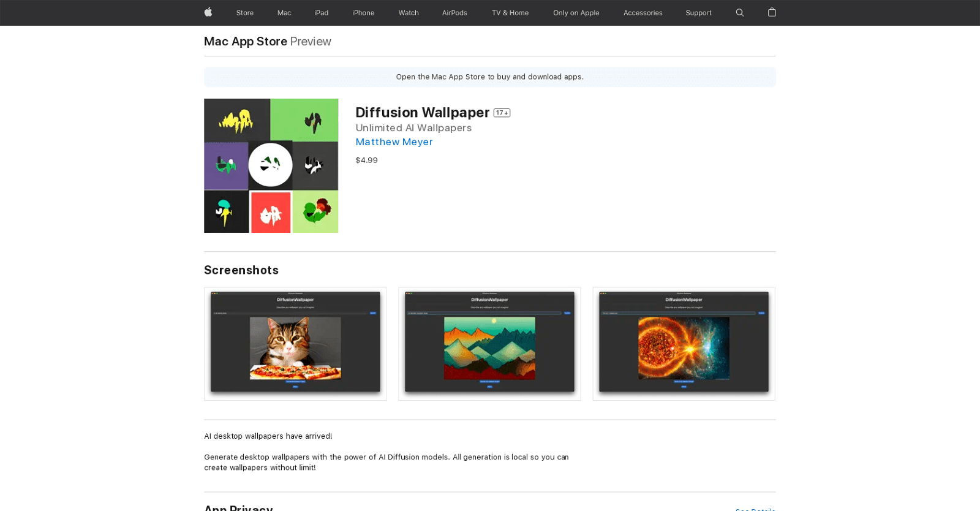Open the search magnifier icon
Image resolution: width=980 pixels, height=511 pixels.
pos(740,13)
